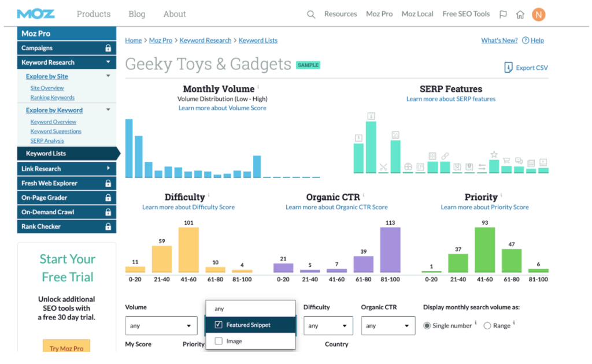Click Learn more about Priority Score
This screenshot has width=592, height=364.
pyautogui.click(x=485, y=207)
